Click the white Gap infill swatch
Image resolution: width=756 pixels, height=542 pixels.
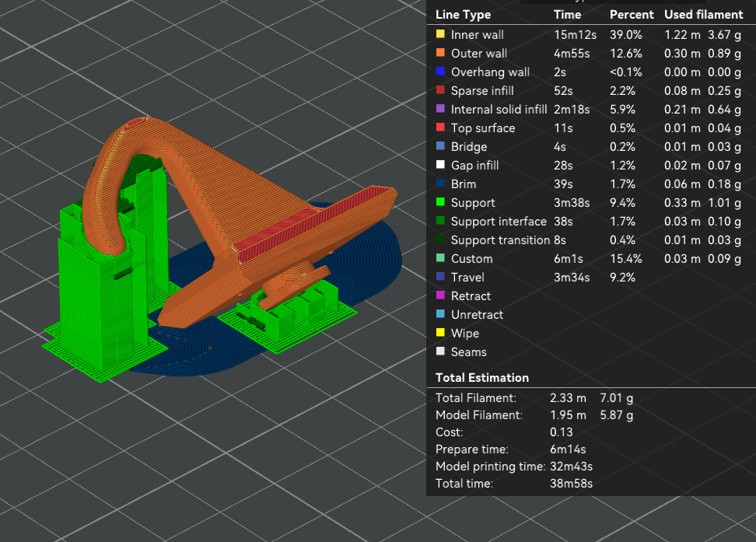point(440,165)
